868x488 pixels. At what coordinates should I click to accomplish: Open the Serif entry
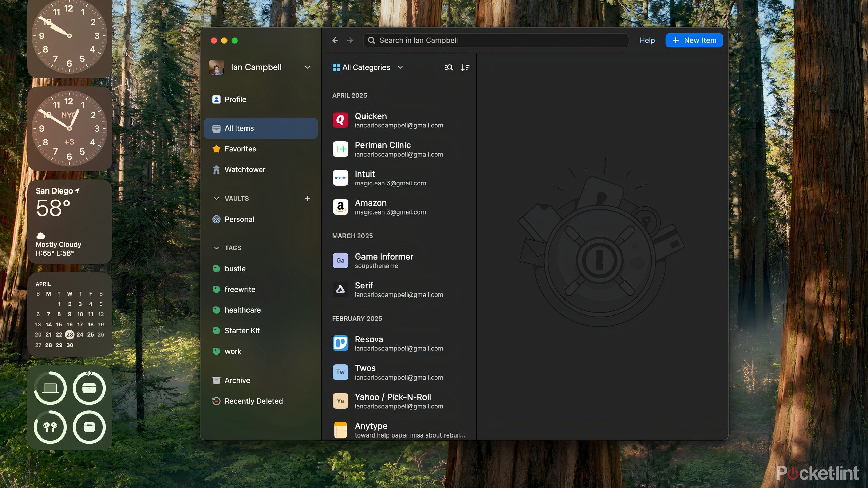point(399,289)
